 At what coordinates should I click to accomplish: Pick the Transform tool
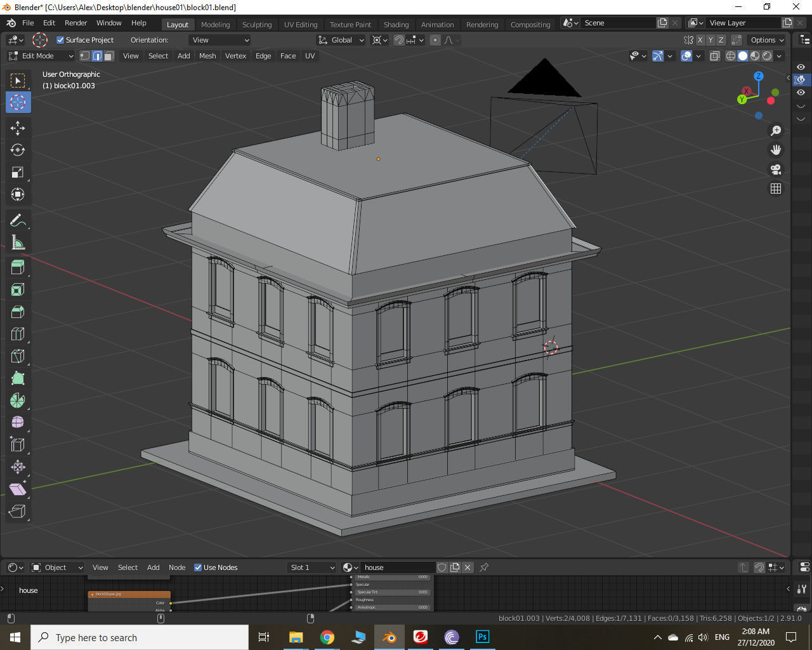(18, 194)
